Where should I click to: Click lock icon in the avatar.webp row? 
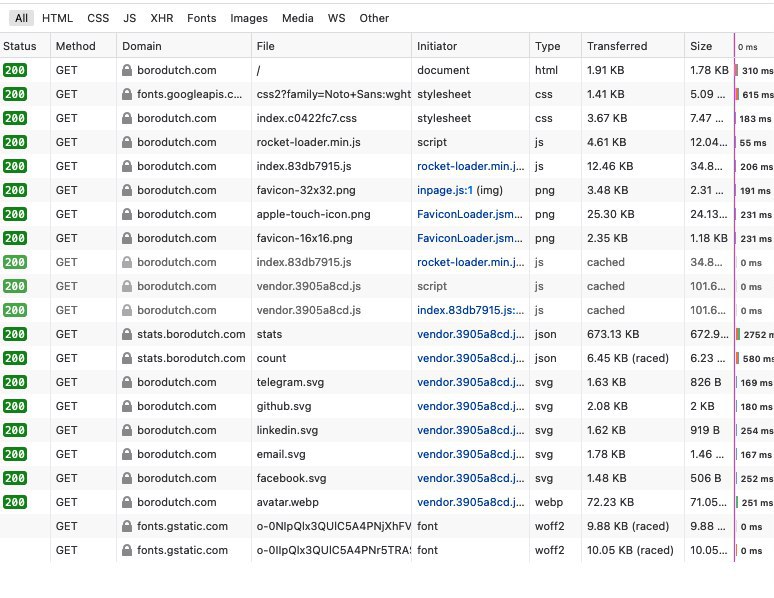(127, 502)
